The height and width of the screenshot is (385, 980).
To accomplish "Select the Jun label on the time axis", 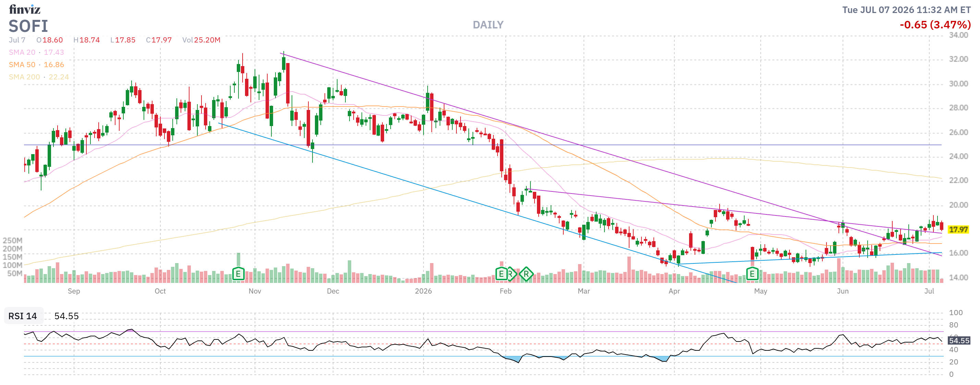I will (x=842, y=291).
